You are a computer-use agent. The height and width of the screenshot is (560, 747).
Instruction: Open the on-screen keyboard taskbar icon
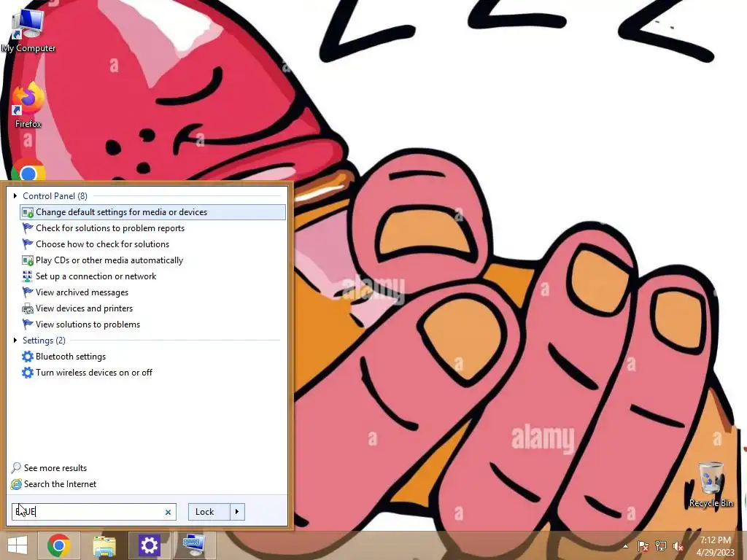193,545
